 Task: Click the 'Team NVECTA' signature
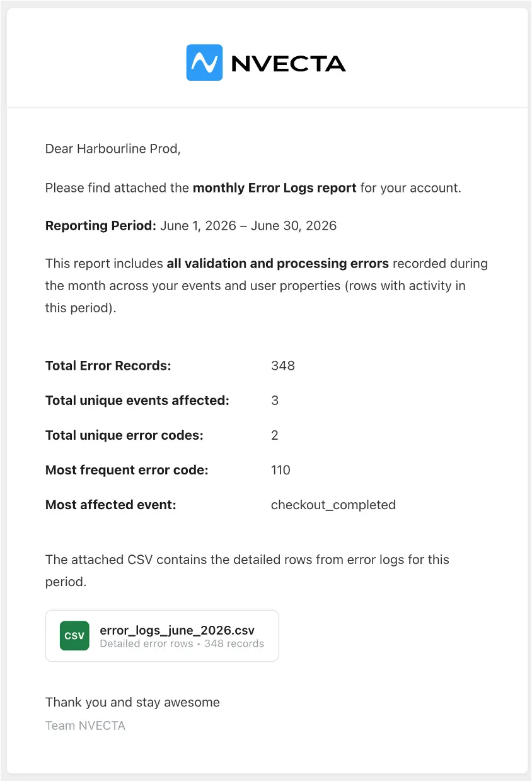click(85, 725)
